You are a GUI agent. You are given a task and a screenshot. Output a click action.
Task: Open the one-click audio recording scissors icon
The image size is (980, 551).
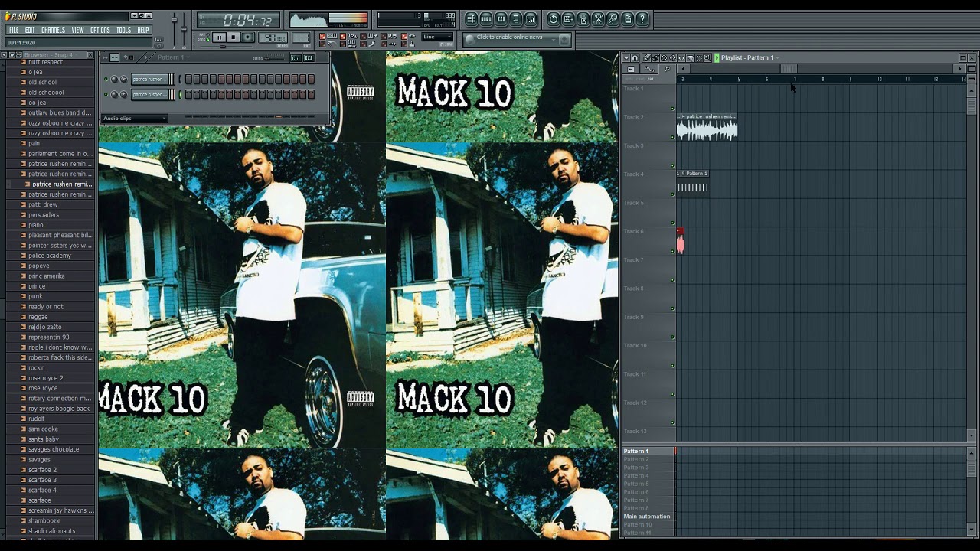click(x=598, y=19)
